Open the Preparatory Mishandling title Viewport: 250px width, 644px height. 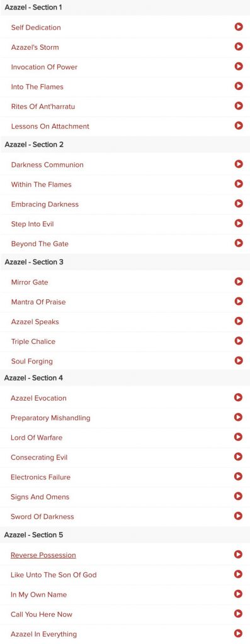click(x=50, y=418)
